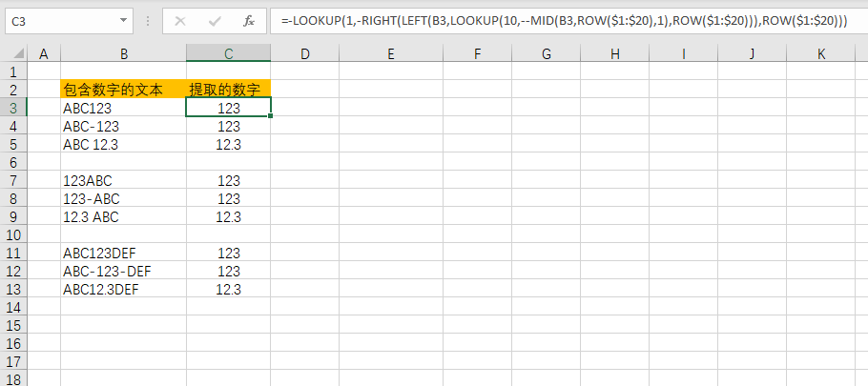The image size is (868, 386).
Task: Select column B header
Action: click(x=123, y=54)
